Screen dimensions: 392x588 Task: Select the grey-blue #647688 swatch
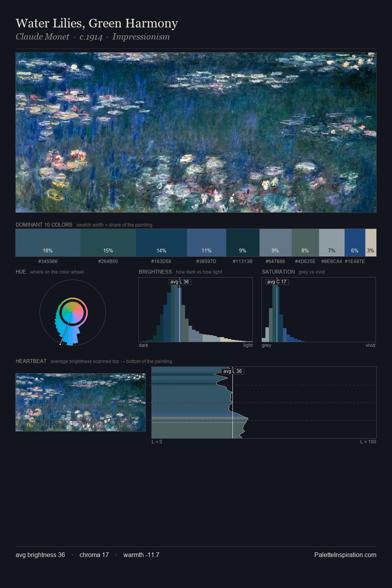tap(276, 243)
